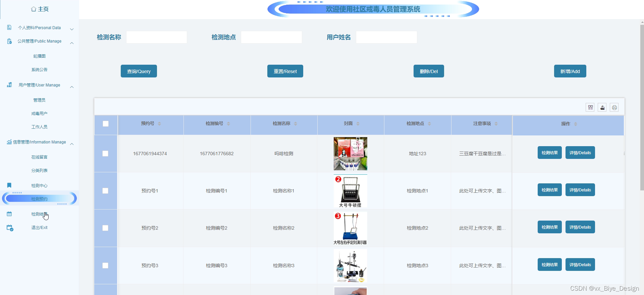Focus the 检测地点 search field
Viewport: 644px width, 295px height.
[271, 37]
